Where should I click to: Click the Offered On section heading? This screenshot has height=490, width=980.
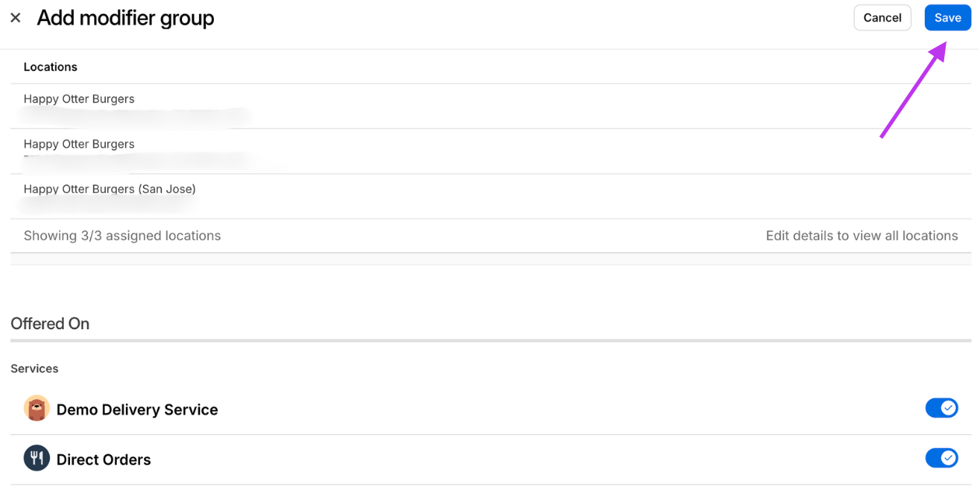(x=50, y=324)
